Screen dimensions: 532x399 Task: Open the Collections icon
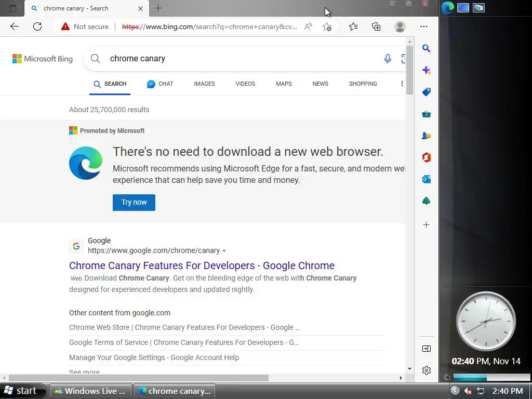click(376, 26)
